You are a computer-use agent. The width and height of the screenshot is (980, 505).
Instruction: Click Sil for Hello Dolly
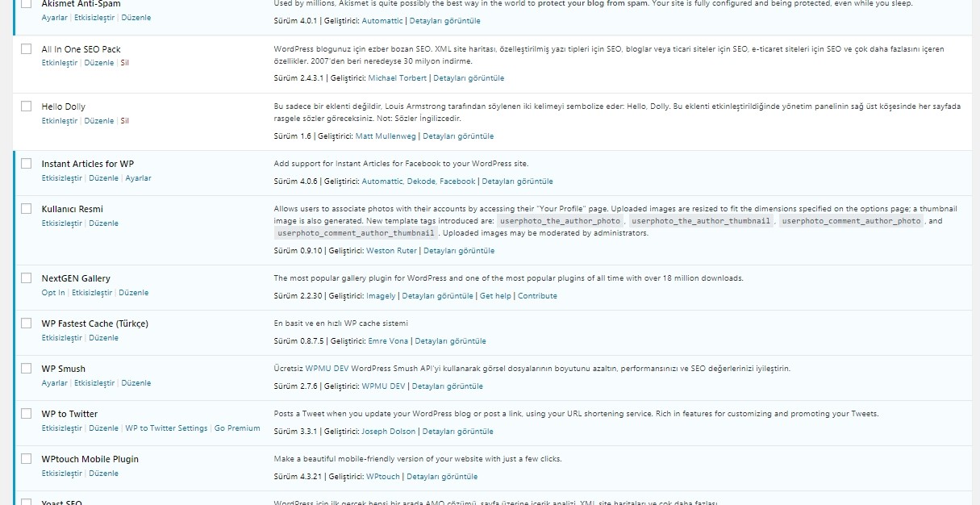[125, 121]
